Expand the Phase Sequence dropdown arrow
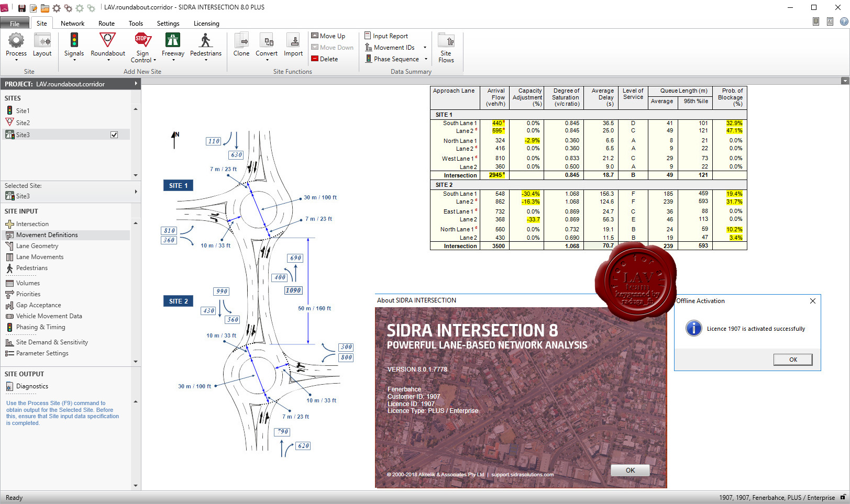This screenshot has width=850, height=504. click(426, 59)
